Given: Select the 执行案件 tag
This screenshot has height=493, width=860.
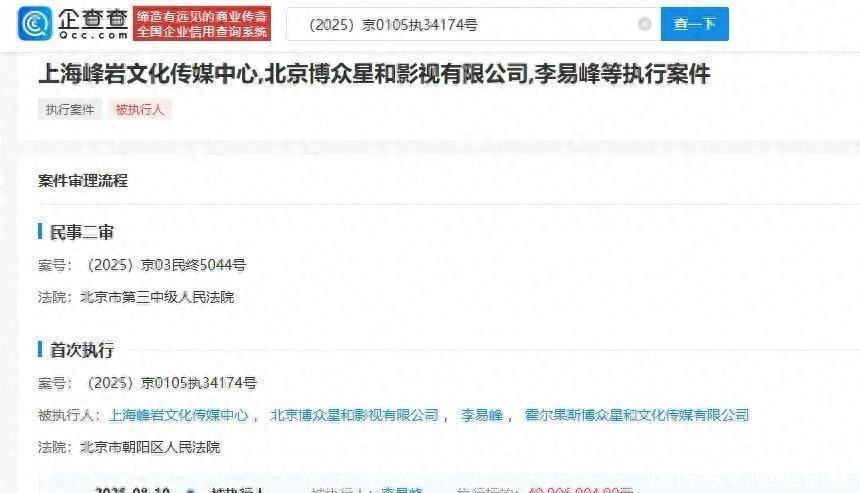Looking at the screenshot, I should [70, 110].
